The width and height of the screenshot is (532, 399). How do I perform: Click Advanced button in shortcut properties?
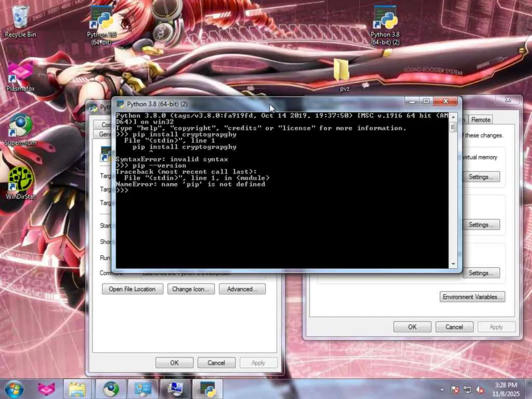(x=242, y=289)
